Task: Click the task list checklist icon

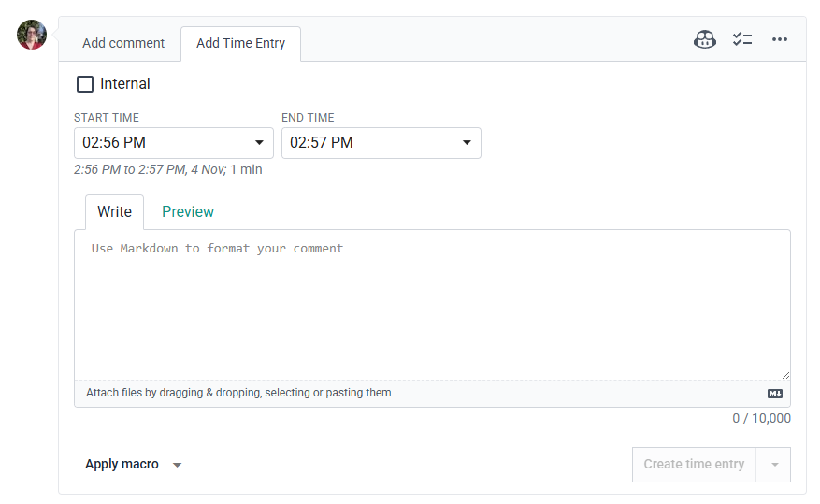Action: click(x=742, y=39)
